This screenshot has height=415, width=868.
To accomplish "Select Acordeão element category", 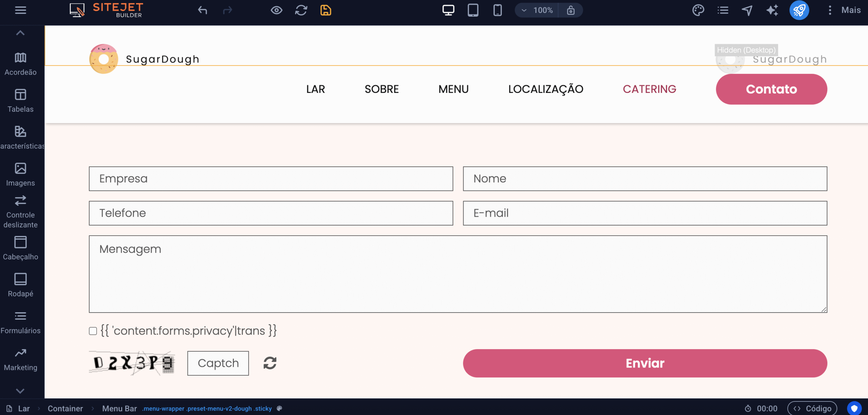I will pos(20,64).
